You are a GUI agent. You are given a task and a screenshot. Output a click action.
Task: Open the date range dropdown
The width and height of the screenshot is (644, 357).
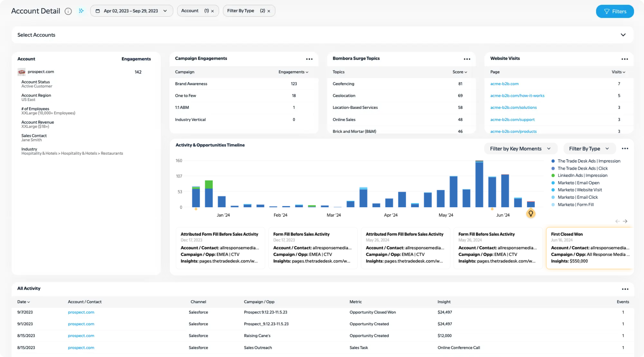(x=131, y=11)
